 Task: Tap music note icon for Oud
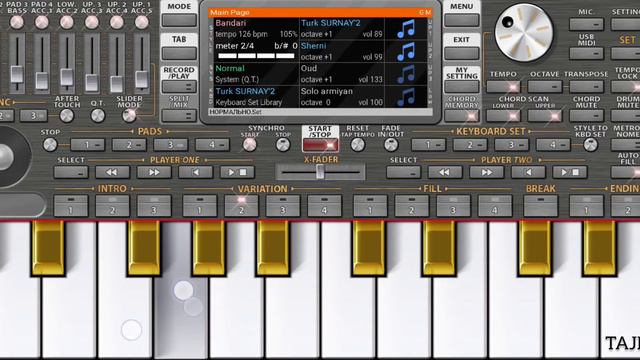[406, 74]
